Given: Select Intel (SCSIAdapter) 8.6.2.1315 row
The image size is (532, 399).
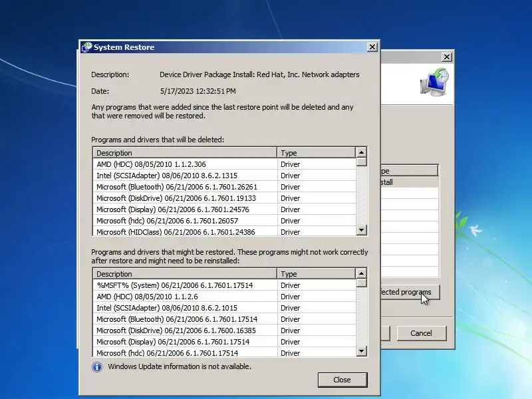Looking at the screenshot, I should pyautogui.click(x=224, y=176).
